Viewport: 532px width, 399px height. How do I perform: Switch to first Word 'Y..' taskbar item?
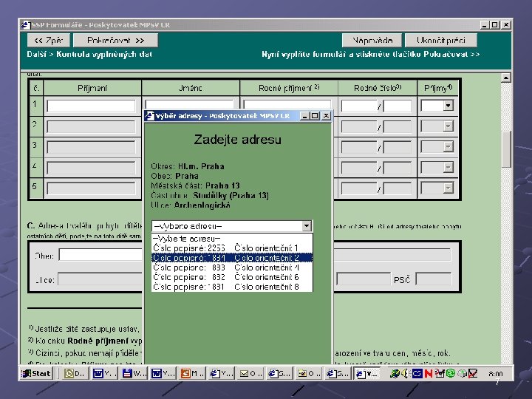pyautogui.click(x=103, y=374)
